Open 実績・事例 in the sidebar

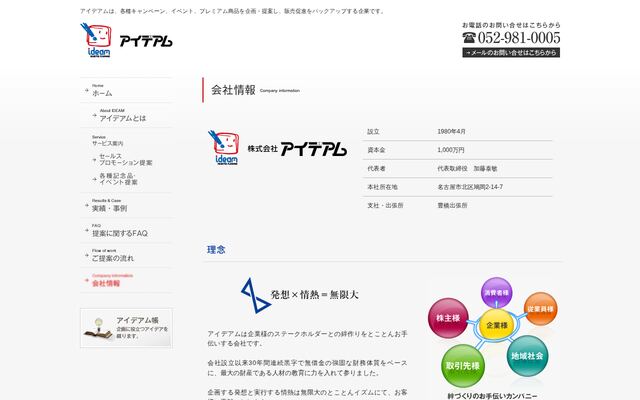point(109,208)
